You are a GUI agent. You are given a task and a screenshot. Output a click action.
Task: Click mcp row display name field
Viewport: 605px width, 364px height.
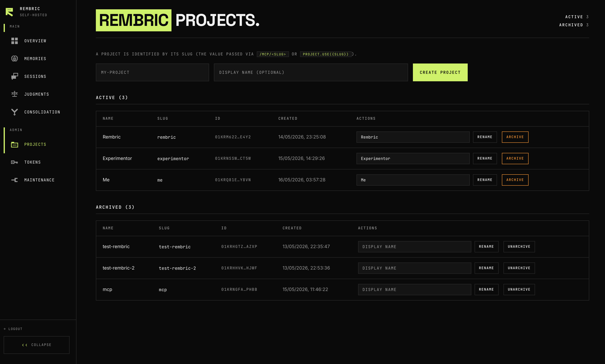pos(415,289)
